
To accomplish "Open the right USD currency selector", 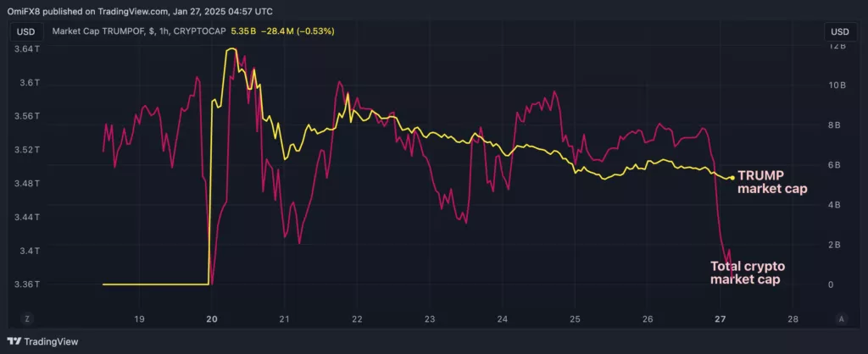I will [840, 31].
